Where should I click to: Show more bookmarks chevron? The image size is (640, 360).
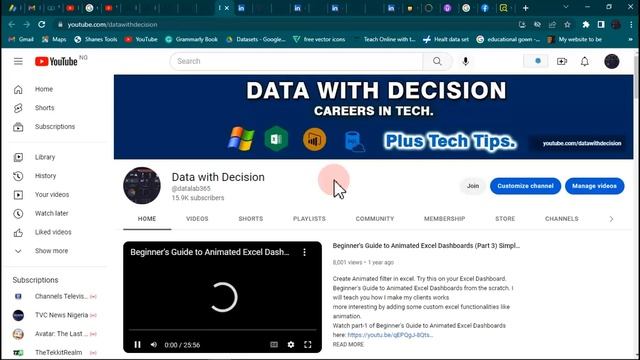[631, 40]
